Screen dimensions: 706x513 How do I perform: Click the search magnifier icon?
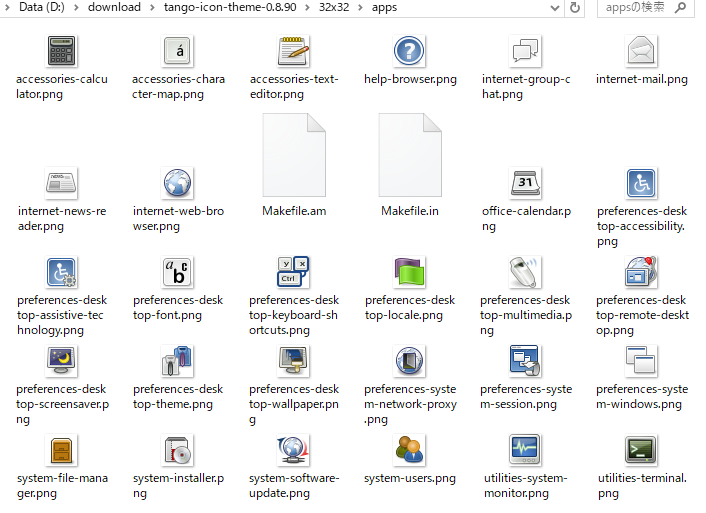pyautogui.click(x=681, y=7)
